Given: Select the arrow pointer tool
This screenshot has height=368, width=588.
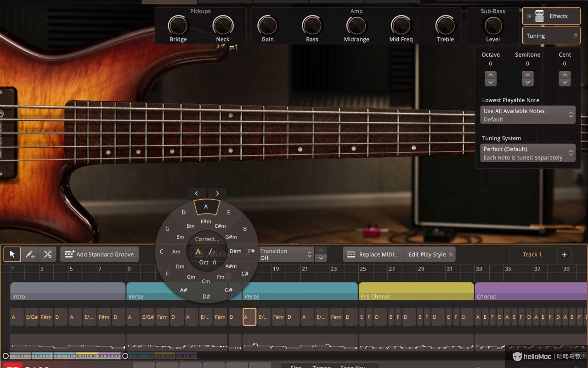Looking at the screenshot, I should [12, 254].
